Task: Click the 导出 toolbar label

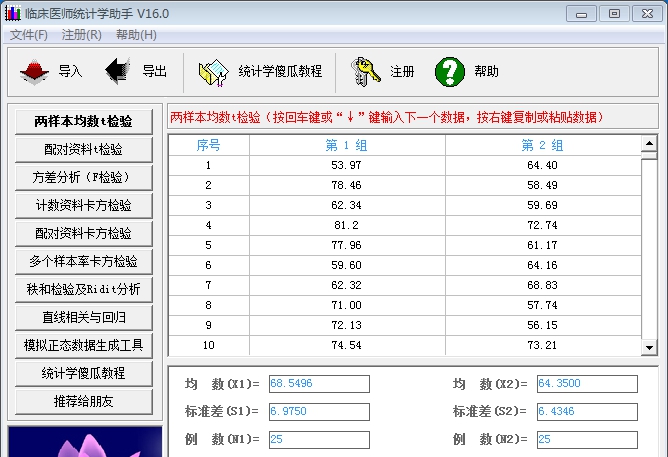Action: (x=154, y=71)
